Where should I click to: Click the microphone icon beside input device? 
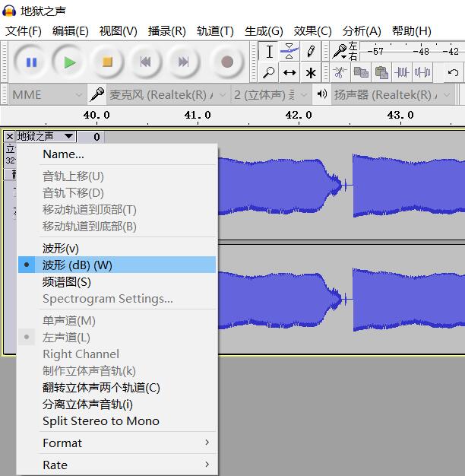(97, 95)
